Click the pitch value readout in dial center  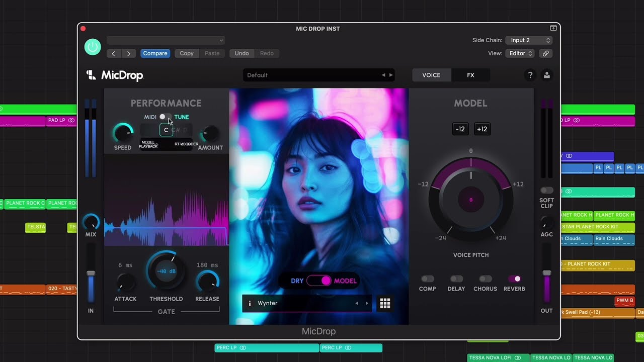coord(471,200)
